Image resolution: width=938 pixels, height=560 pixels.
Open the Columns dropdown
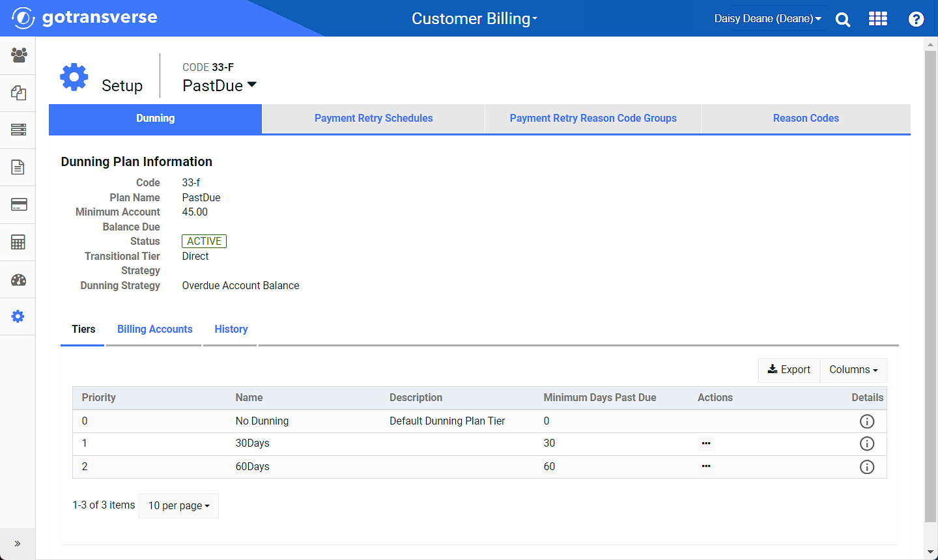pyautogui.click(x=853, y=370)
